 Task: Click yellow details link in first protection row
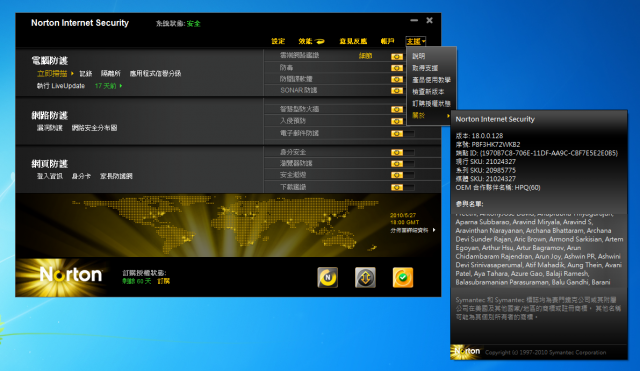pyautogui.click(x=365, y=56)
